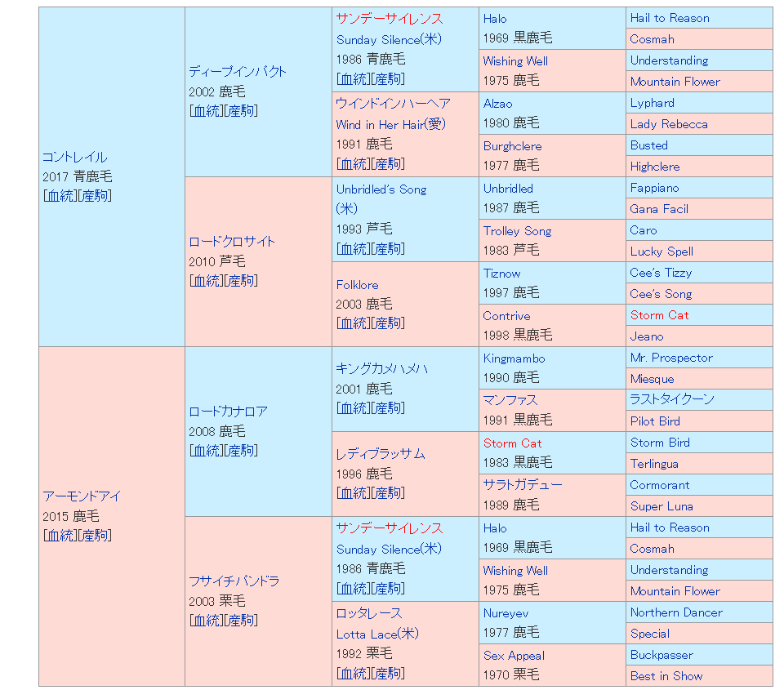Open 血統 link under ロードクロサイト
The height and width of the screenshot is (690, 784).
click(x=207, y=281)
